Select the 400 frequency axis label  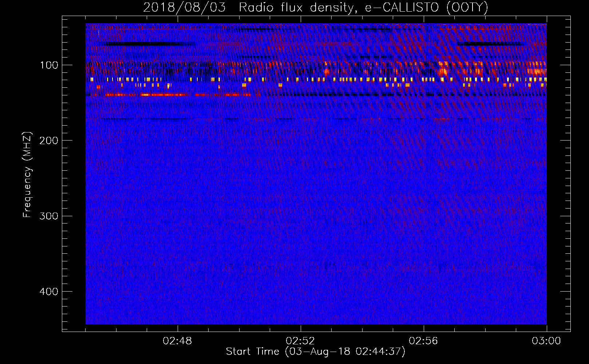point(49,292)
